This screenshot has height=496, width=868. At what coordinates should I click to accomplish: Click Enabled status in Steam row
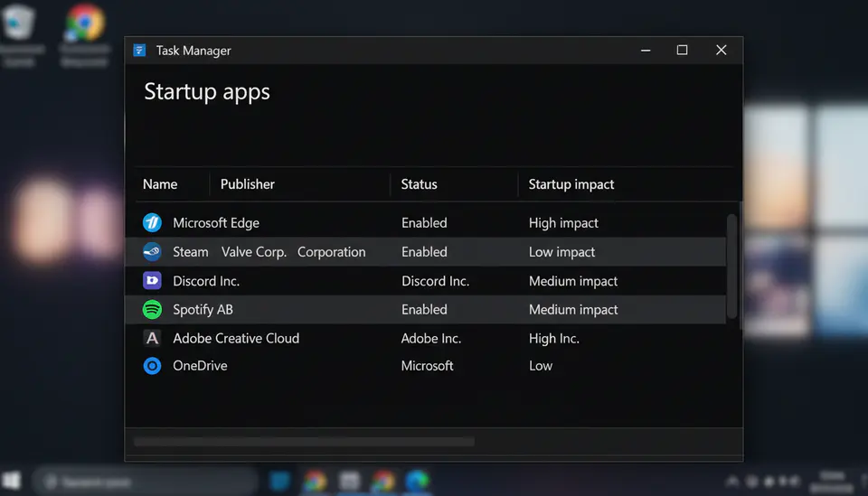click(x=424, y=252)
